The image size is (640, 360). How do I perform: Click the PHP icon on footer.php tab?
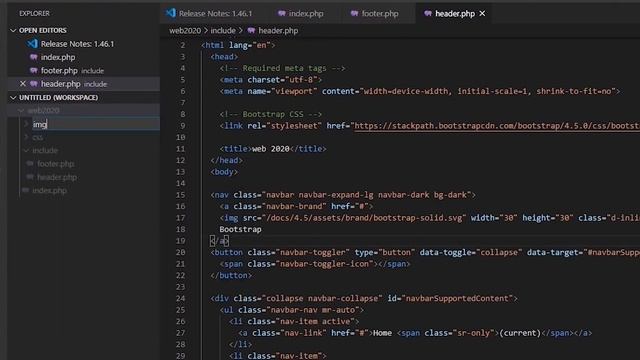coord(354,13)
